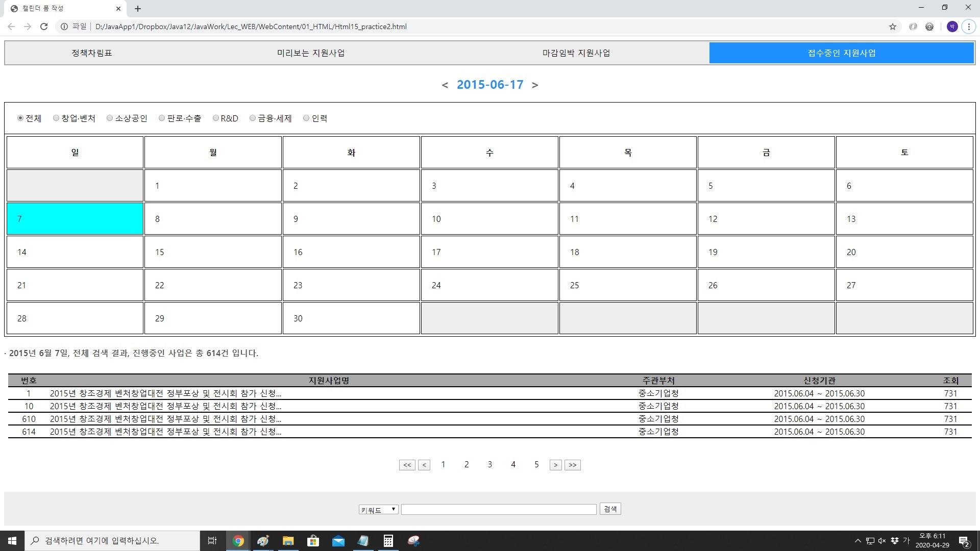Open File Explorer from the taskbar
Image resolution: width=980 pixels, height=551 pixels.
click(x=288, y=541)
